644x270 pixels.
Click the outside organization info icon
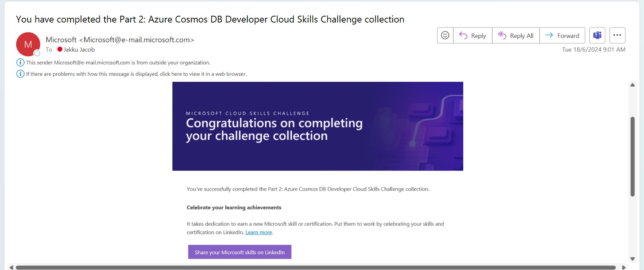point(20,62)
